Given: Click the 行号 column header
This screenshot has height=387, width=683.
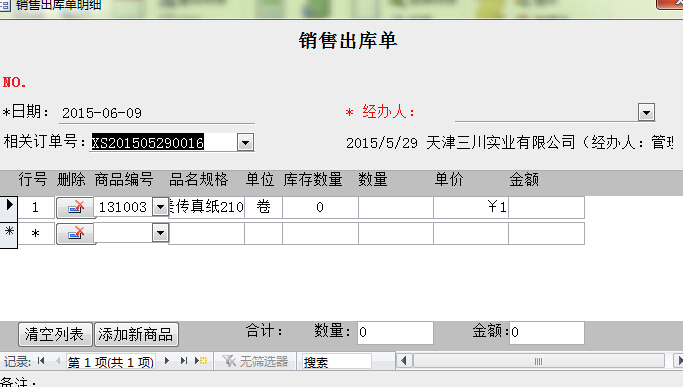Looking at the screenshot, I should click(33, 180).
